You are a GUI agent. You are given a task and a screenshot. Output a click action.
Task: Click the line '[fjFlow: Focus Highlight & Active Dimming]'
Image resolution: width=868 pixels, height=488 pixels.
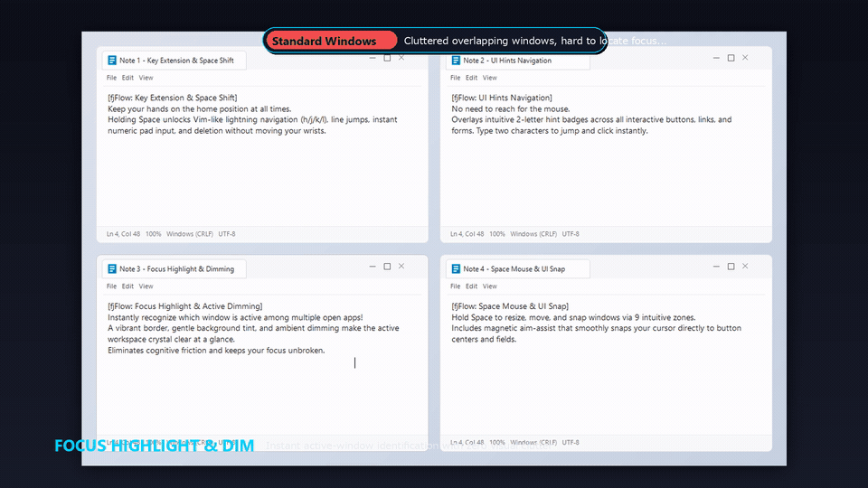[184, 306]
